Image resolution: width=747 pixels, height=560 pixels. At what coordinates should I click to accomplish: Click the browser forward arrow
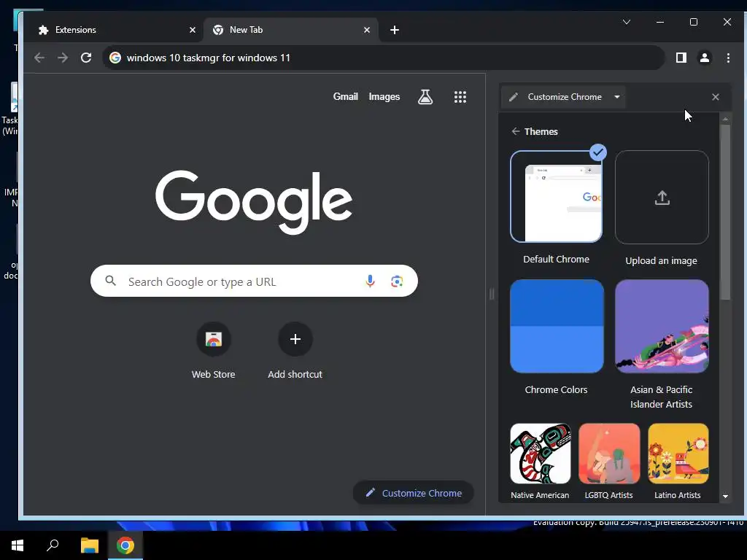[x=63, y=58]
